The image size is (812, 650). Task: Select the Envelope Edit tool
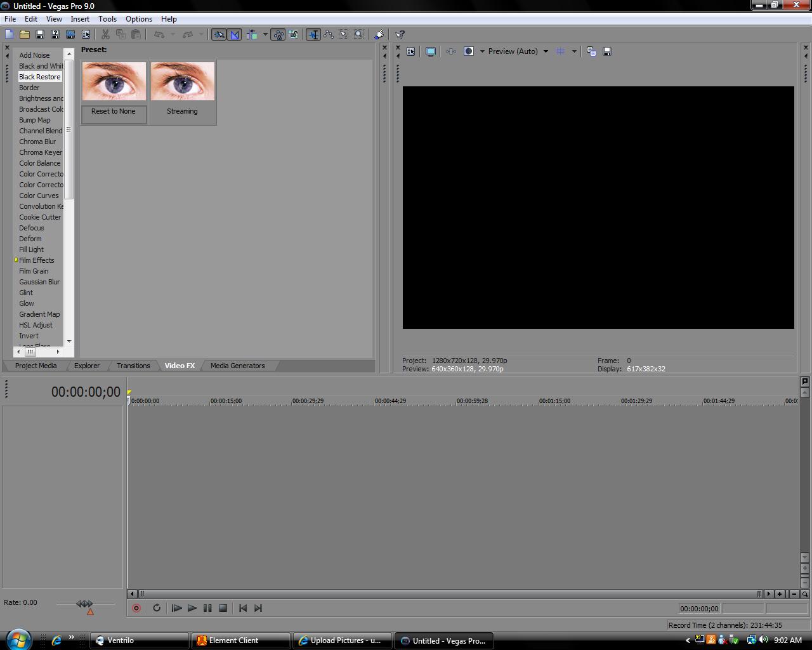click(329, 34)
